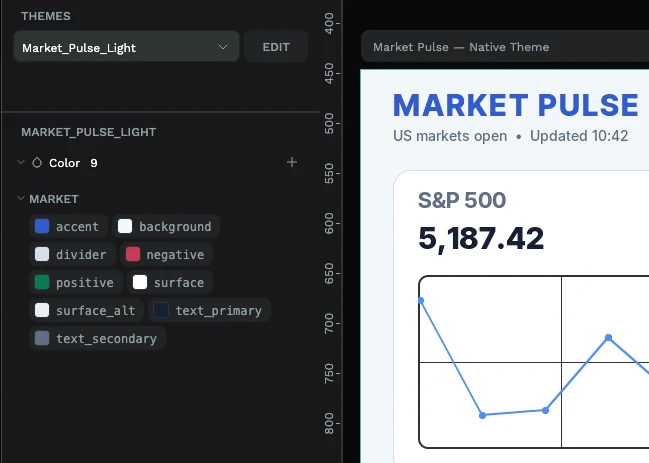The height and width of the screenshot is (463, 649).
Task: Click the S&P 500 label
Action: click(462, 200)
